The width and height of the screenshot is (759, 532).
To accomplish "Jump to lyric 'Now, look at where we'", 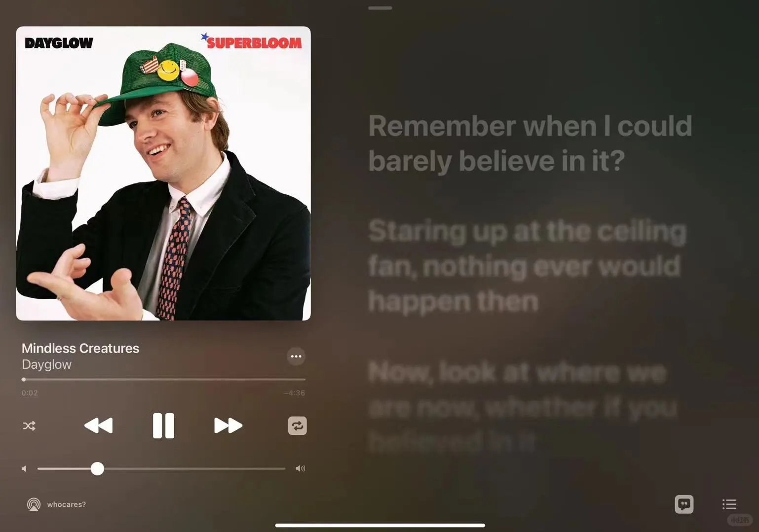I will 517,372.
